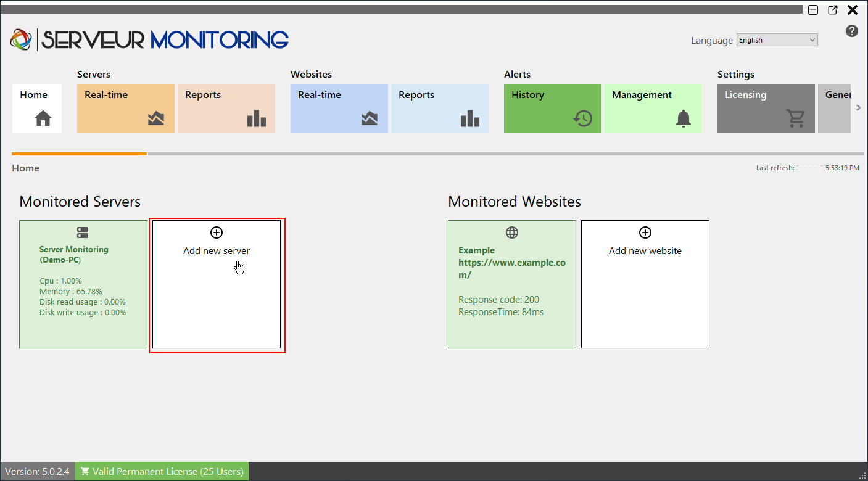Open the Home tile
Viewport: 868px width, 481px height.
(x=37, y=109)
